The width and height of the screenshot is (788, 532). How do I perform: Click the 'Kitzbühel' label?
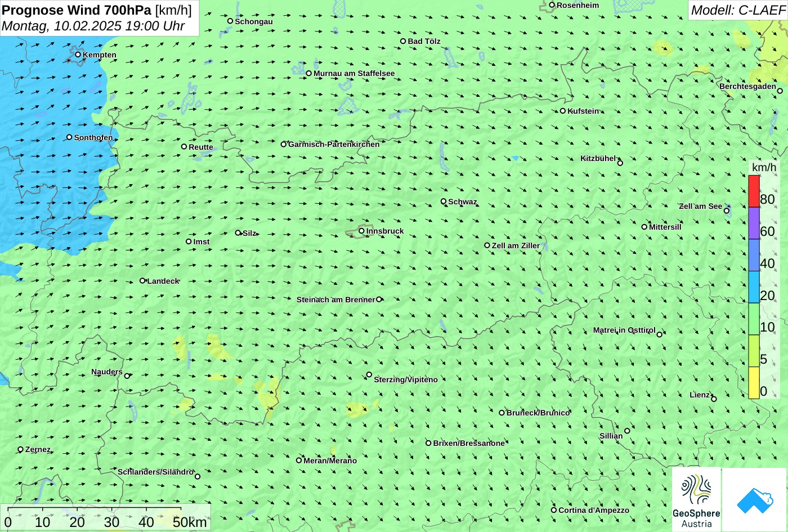point(598,158)
